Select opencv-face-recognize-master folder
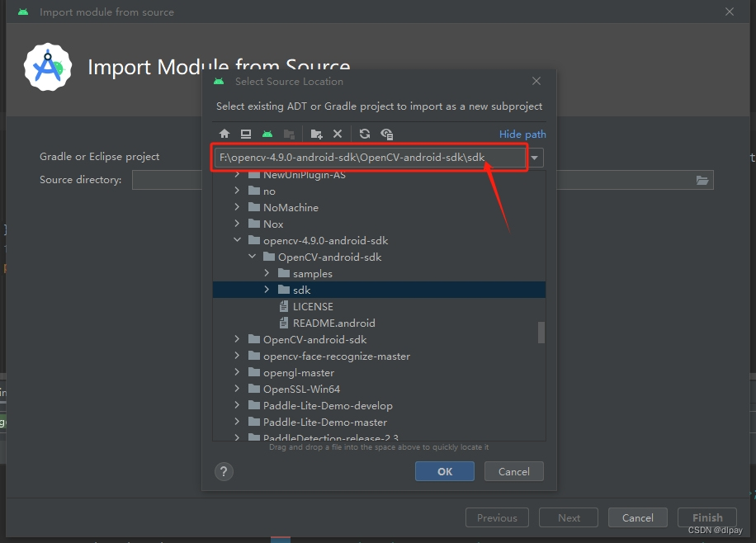The image size is (756, 543). 379,356
